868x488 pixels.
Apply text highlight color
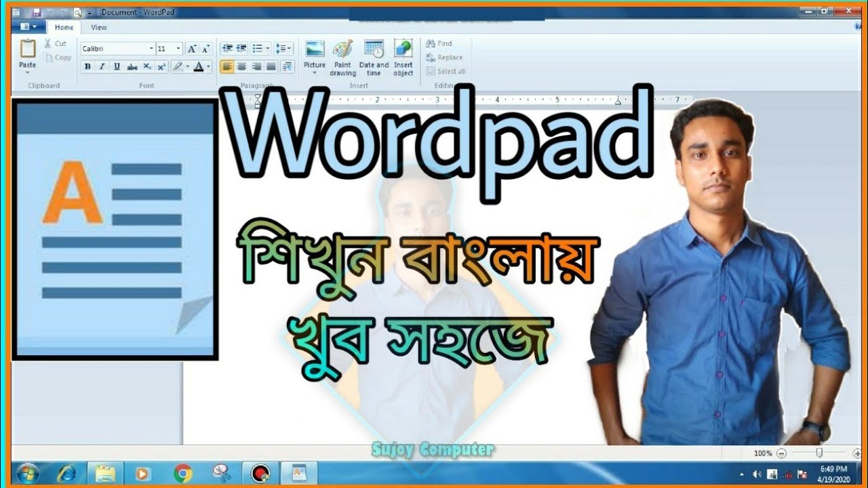click(177, 66)
